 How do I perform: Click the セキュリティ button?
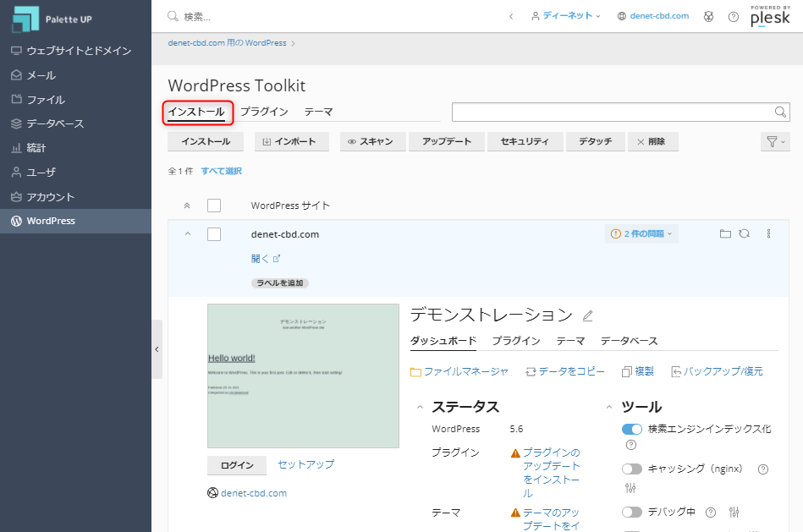(x=525, y=142)
